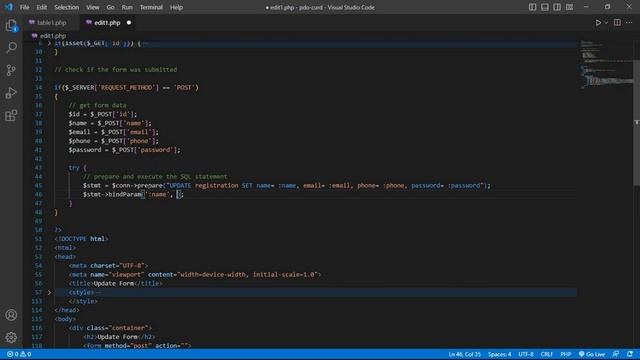Open the Selection menu
This screenshot has height=360, width=640.
(x=67, y=7)
